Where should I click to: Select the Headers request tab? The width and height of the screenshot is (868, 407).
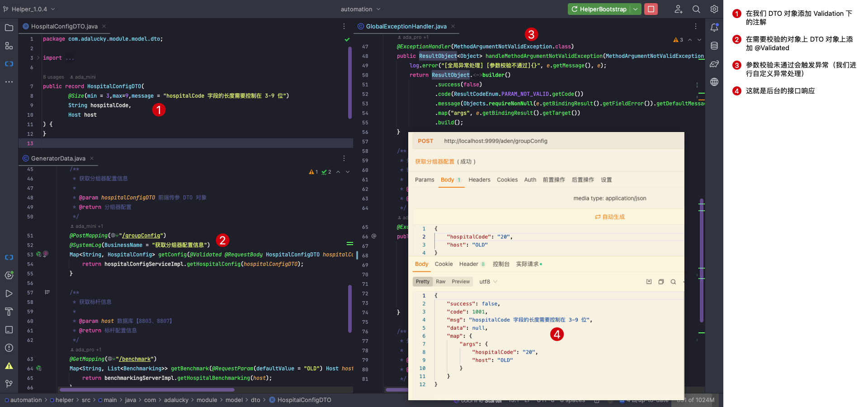click(x=479, y=180)
